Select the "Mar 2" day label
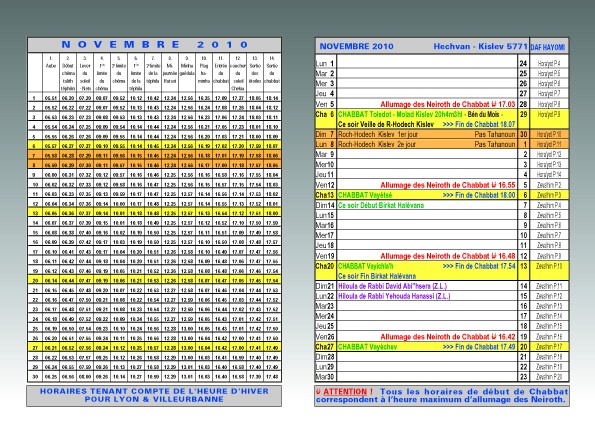595x425 pixels. tap(325, 73)
